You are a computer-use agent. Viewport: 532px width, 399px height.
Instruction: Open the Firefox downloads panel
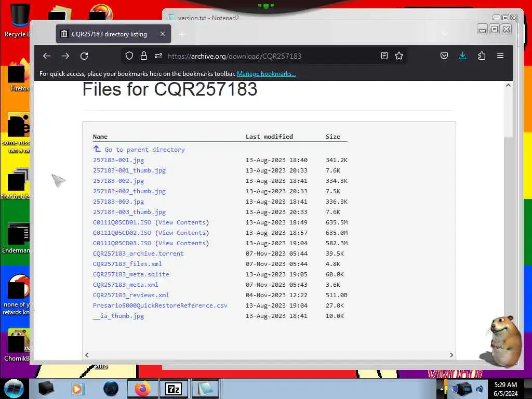[462, 56]
